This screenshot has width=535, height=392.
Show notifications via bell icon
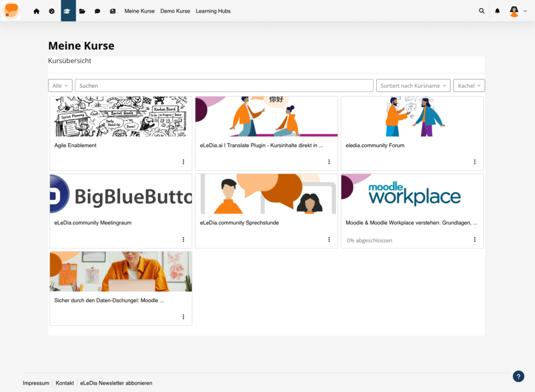point(497,11)
